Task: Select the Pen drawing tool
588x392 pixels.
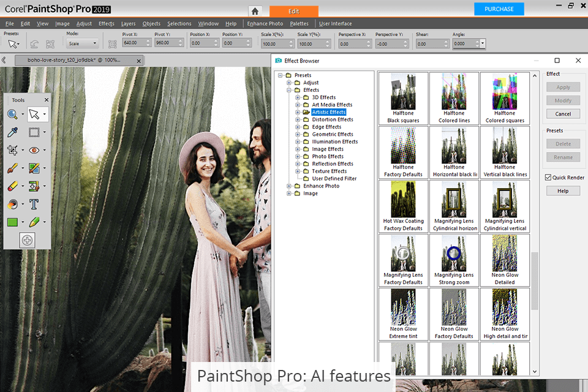Action: [34, 222]
